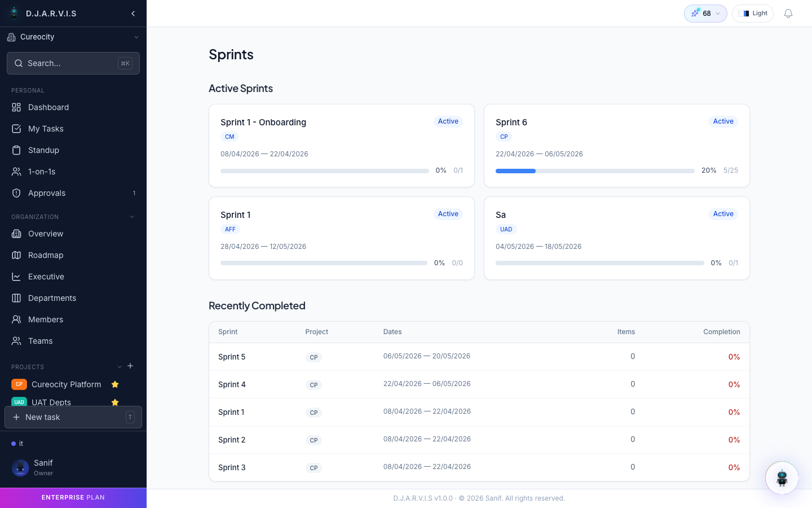Click the 1-on-1s people icon
This screenshot has width=812, height=508.
[x=16, y=172]
